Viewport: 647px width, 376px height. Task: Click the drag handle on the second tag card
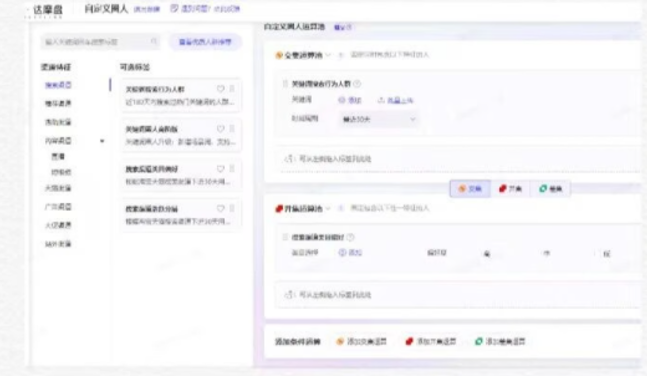click(232, 129)
